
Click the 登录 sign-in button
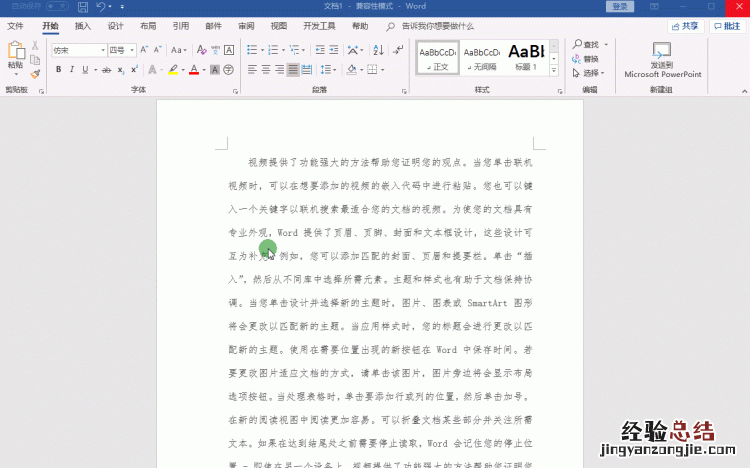click(x=620, y=6)
